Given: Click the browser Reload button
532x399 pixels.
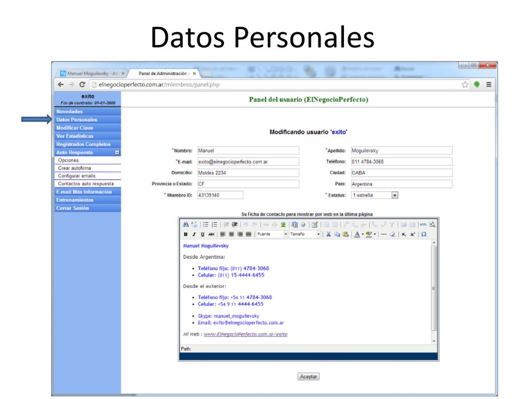Looking at the screenshot, I should [x=82, y=85].
